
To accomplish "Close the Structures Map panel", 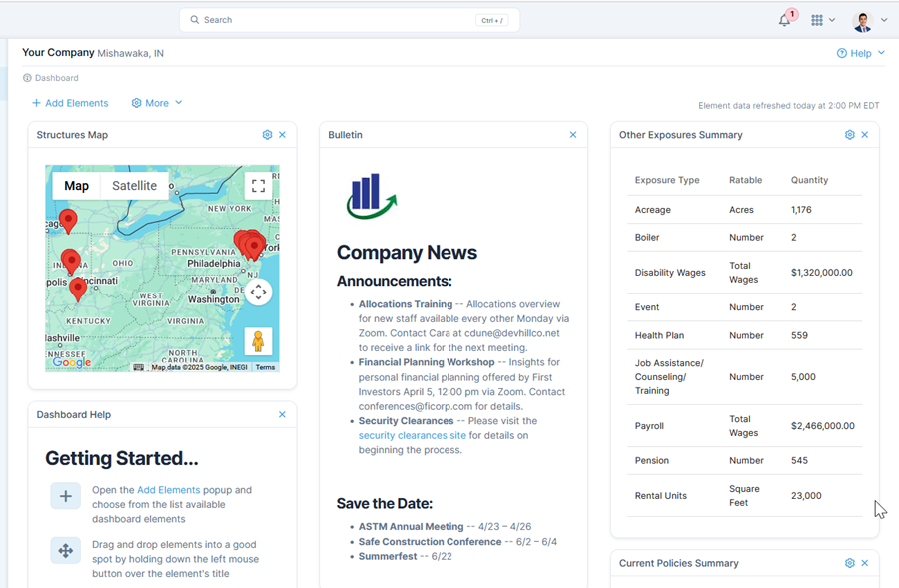I will [283, 135].
